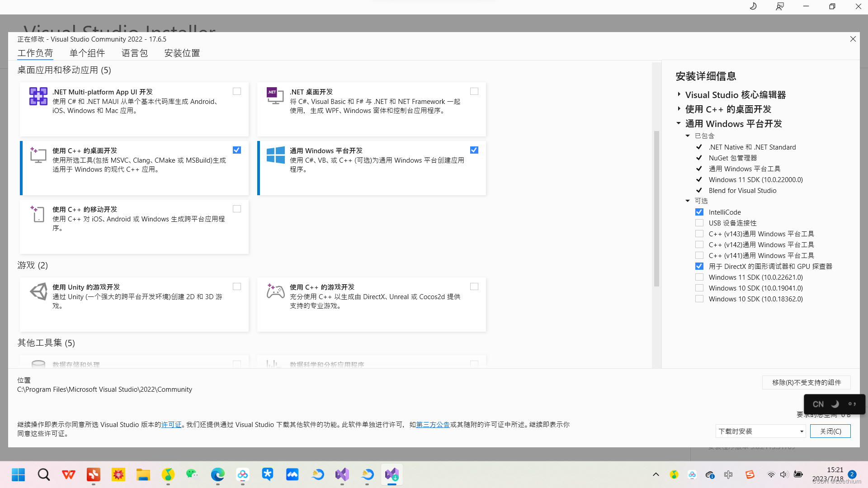Click 移除(R)不受支持的组件 button

pos(807,382)
